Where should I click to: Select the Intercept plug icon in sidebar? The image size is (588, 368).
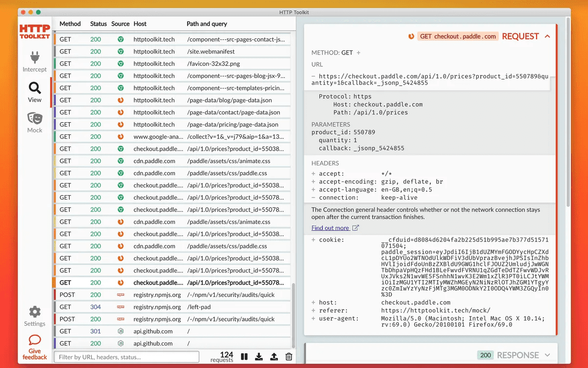pos(34,57)
